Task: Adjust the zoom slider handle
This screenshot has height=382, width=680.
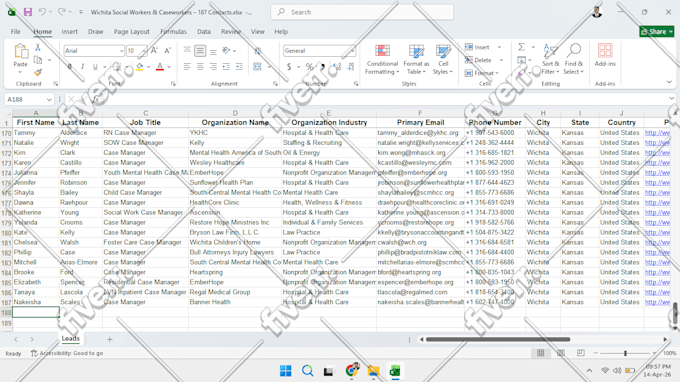Action: 625,353
